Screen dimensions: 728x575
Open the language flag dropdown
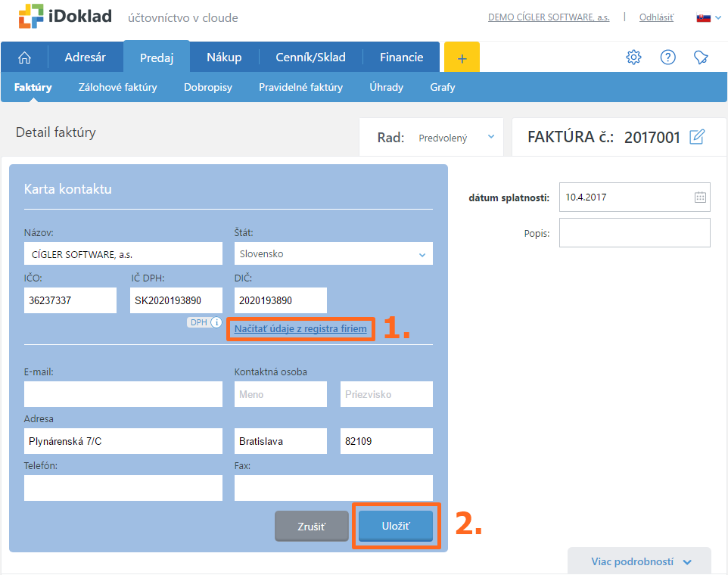707,17
